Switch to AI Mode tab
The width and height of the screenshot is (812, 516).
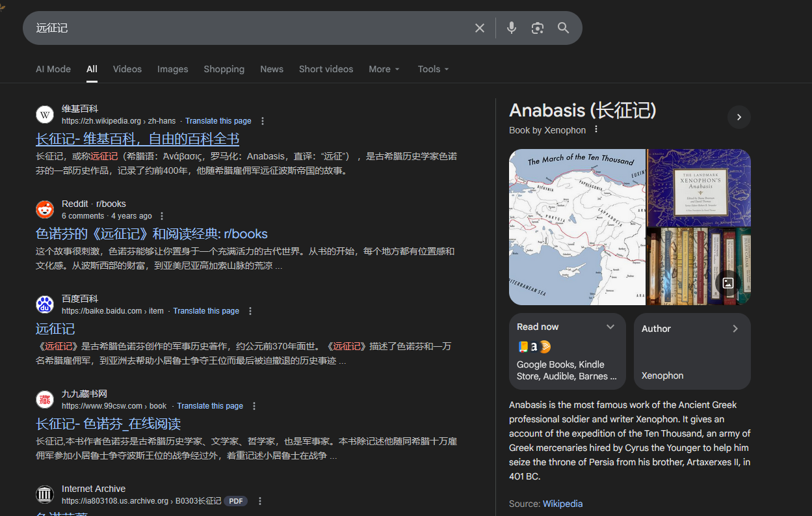pyautogui.click(x=53, y=69)
